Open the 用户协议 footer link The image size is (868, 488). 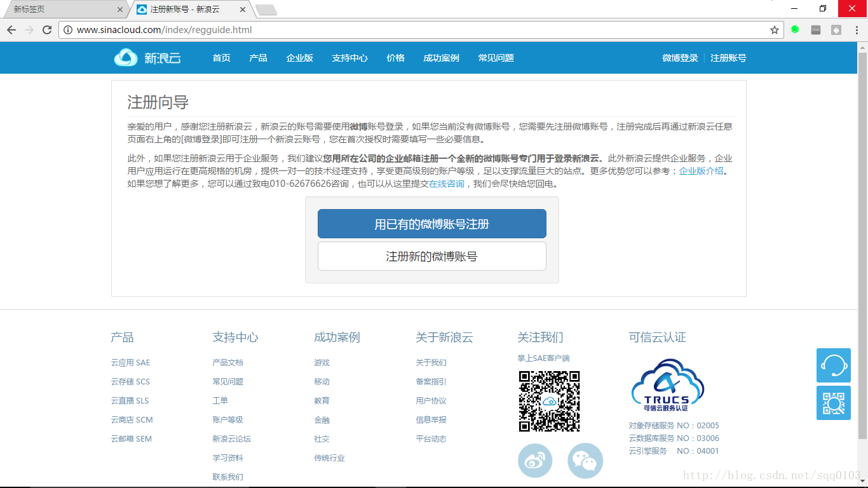point(431,401)
